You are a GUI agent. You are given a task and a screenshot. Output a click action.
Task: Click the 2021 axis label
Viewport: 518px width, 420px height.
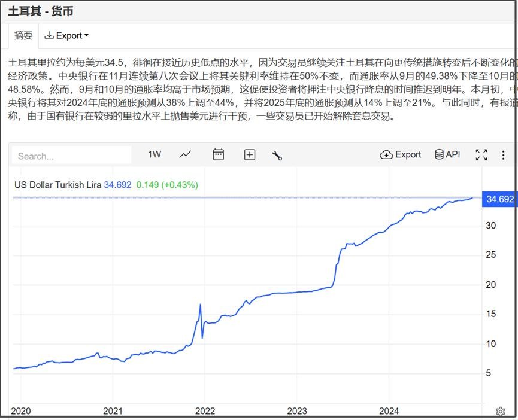113,411
